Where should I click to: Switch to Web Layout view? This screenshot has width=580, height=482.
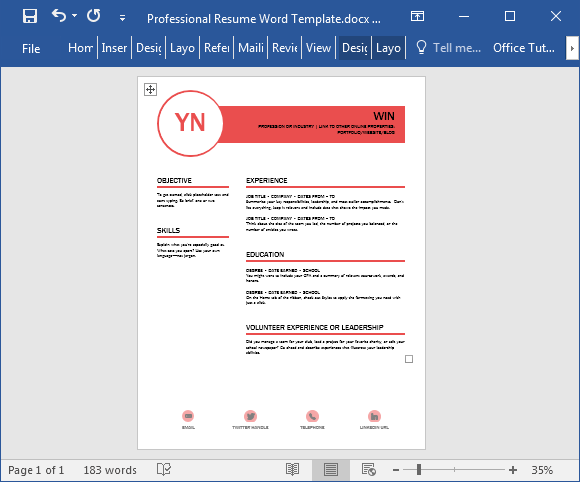369,470
